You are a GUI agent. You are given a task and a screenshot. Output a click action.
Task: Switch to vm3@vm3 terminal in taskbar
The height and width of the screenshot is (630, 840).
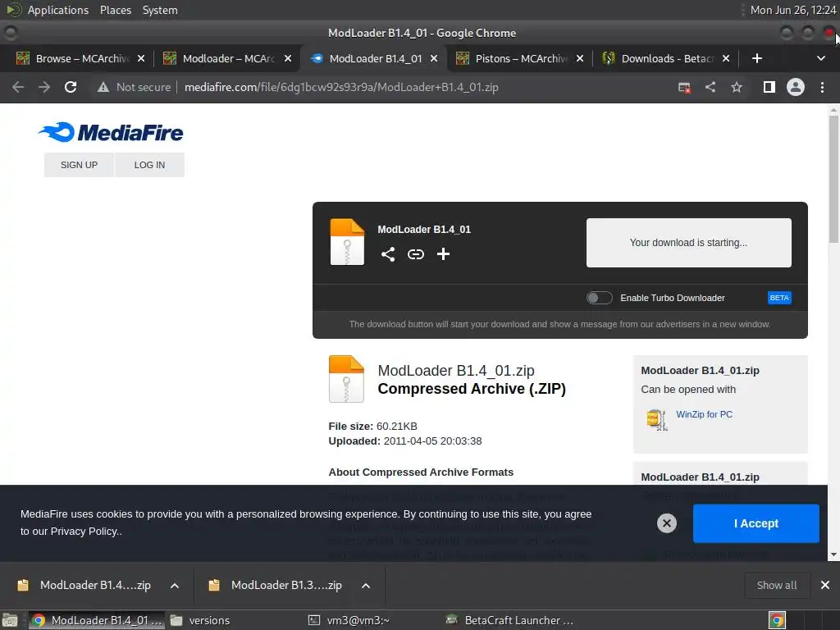point(349,620)
